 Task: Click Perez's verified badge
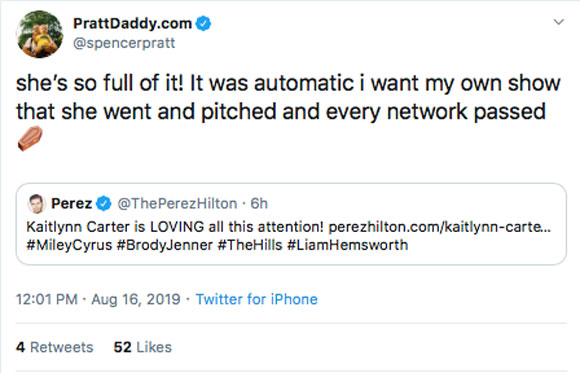tap(104, 204)
